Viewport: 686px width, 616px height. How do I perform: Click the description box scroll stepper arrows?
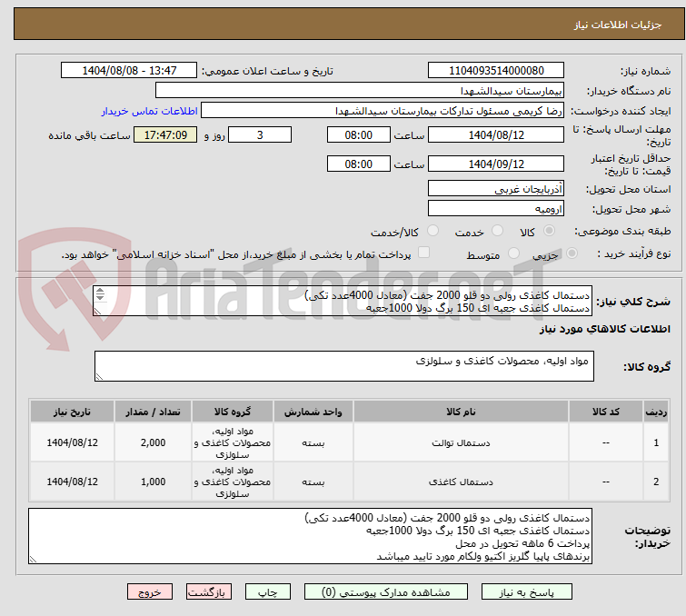coord(100,293)
